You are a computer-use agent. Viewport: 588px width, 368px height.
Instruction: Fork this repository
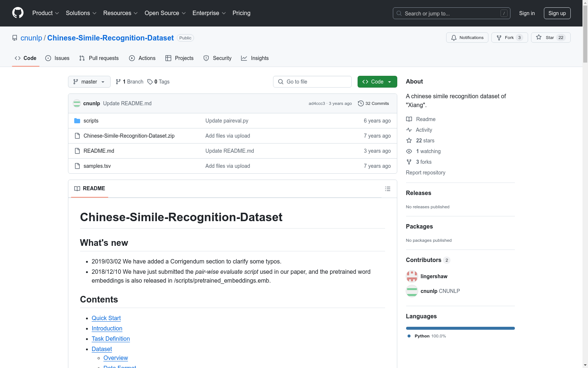tap(509, 38)
